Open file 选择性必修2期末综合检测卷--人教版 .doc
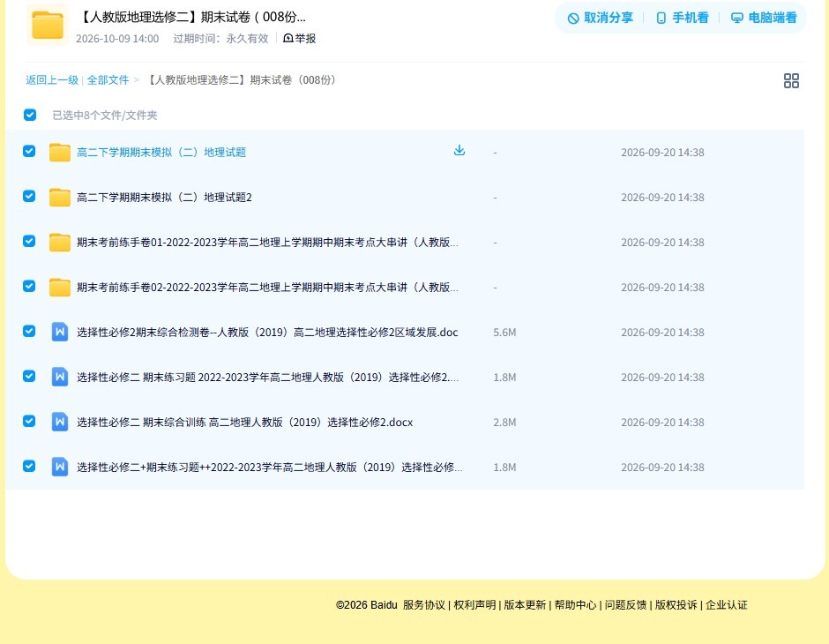829x644 pixels. click(x=267, y=332)
